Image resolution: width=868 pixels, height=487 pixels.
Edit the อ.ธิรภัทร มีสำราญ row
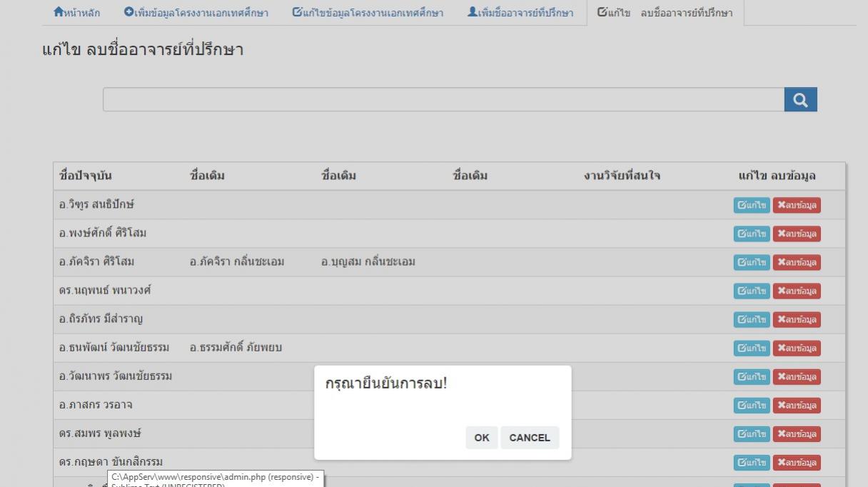pyautogui.click(x=752, y=320)
